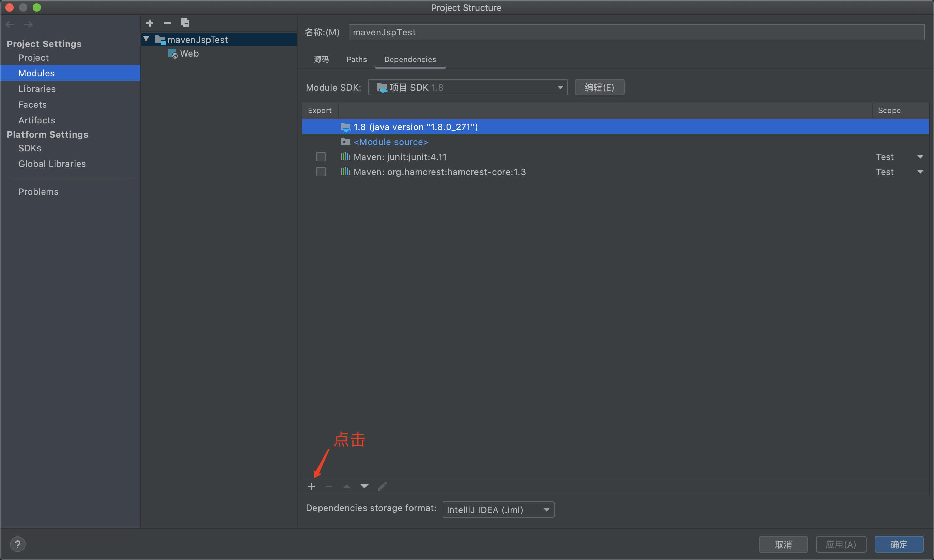
Task: Select Libraries in Project Settings
Action: pyautogui.click(x=37, y=89)
